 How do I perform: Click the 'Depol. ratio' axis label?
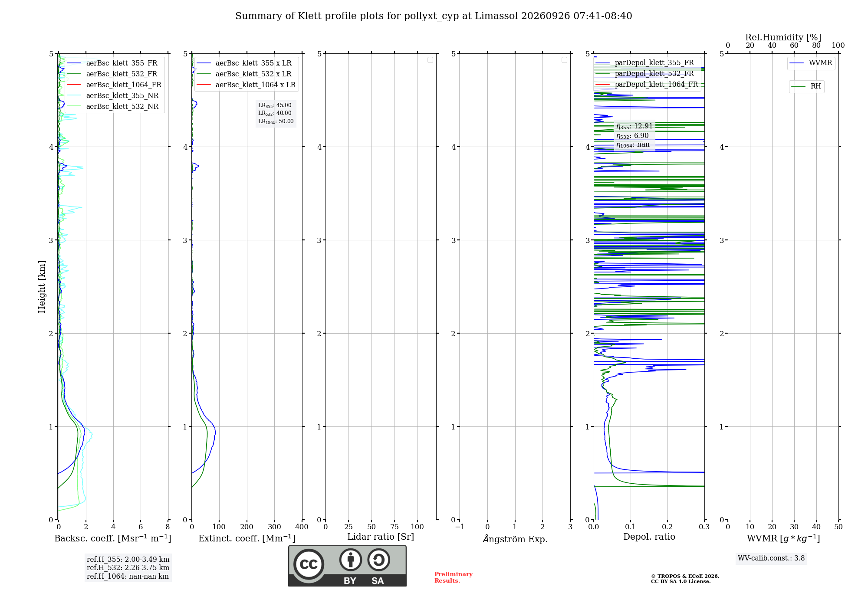[649, 537]
